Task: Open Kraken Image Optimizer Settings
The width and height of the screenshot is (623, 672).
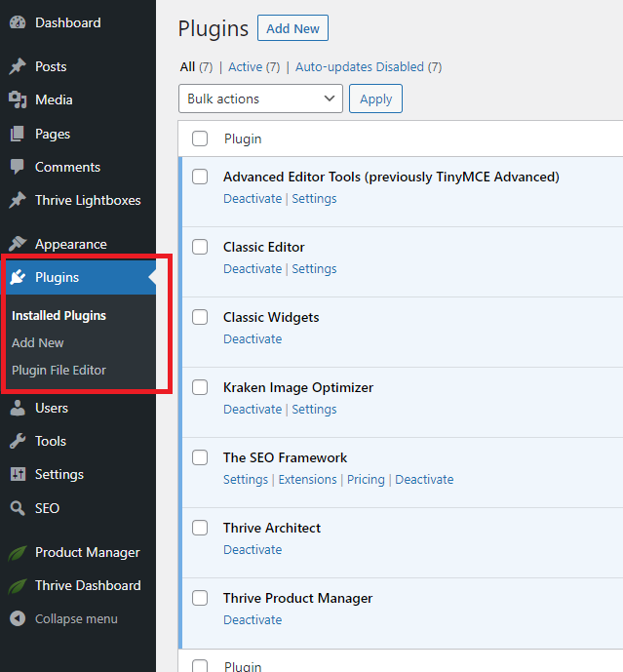Action: pos(314,410)
